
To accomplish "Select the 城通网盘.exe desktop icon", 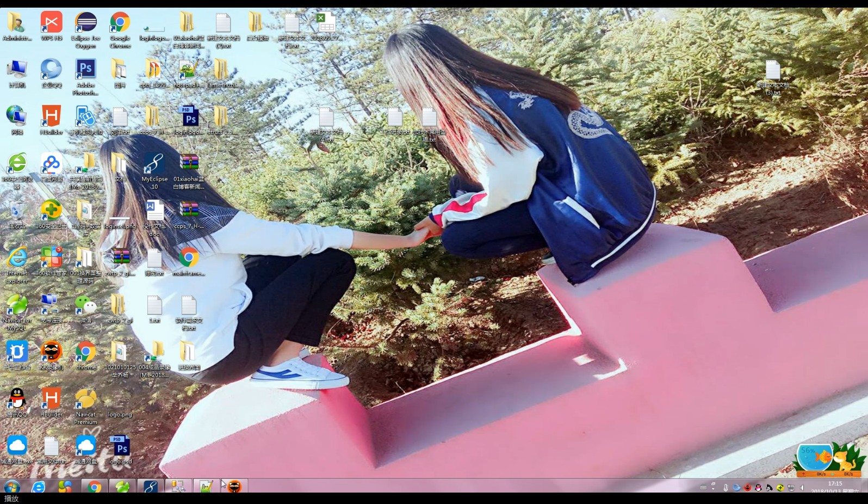I will 17,450.
